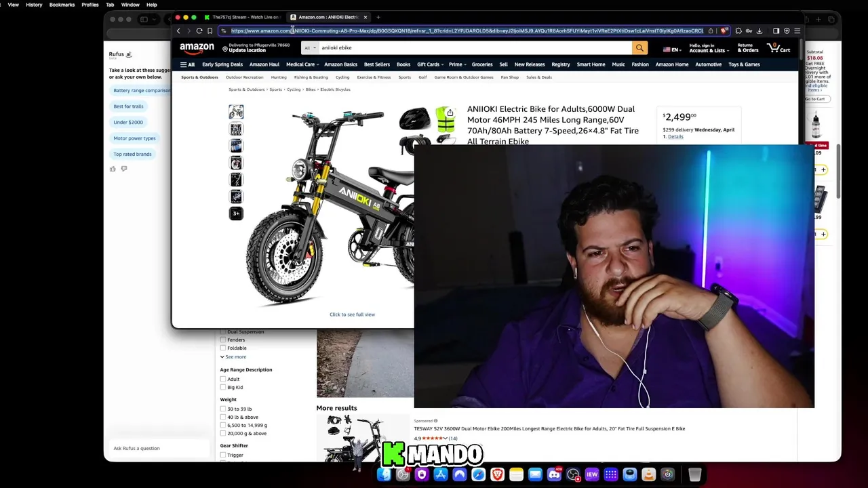The height and width of the screenshot is (488, 868).
Task: Click the thumbs up icon in Rufus panel
Action: (113, 169)
